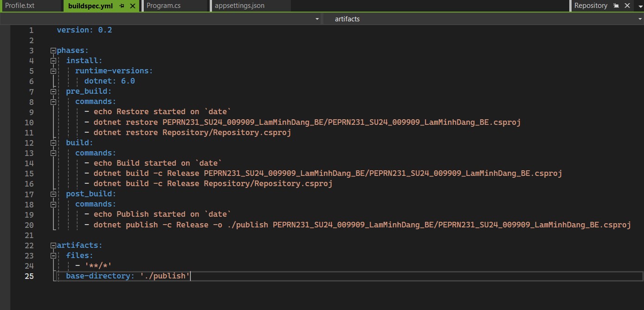Click the 'dotnet: 6.0' line

109,81
